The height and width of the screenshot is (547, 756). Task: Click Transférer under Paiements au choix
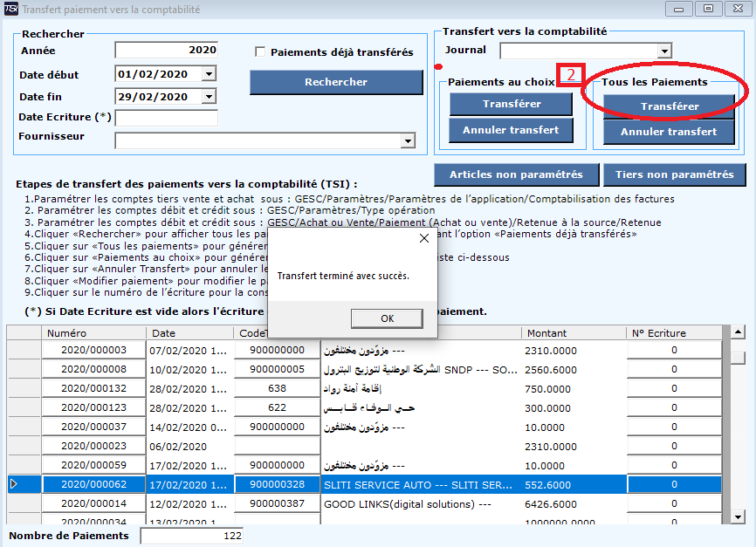tap(511, 104)
